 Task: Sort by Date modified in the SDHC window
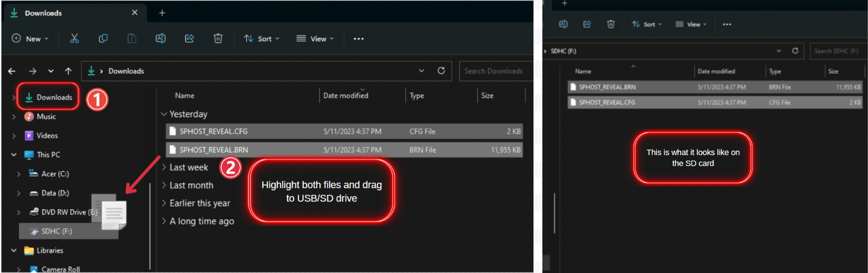coord(716,71)
